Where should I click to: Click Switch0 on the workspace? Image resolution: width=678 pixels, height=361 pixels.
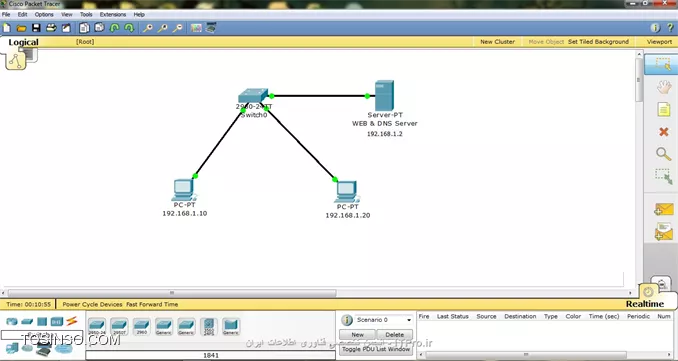(x=253, y=96)
